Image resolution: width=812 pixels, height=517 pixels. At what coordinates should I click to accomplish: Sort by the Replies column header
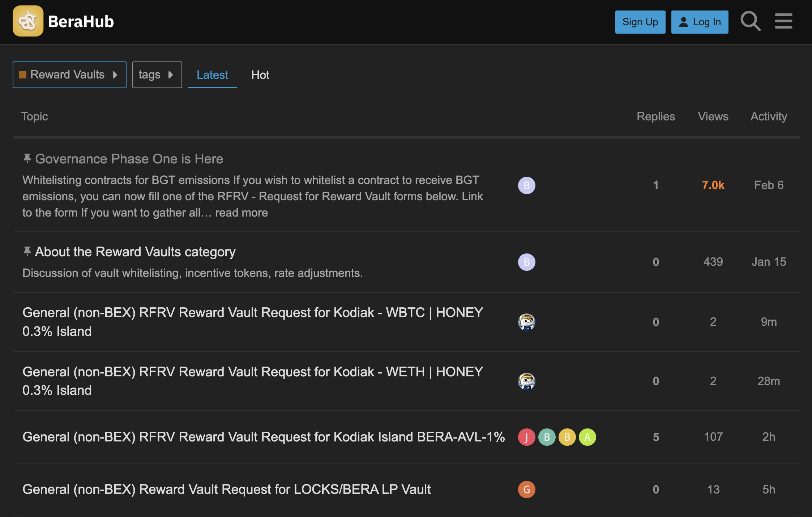pos(655,116)
